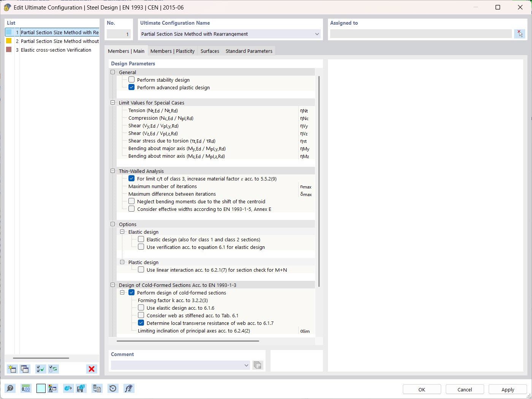Collapse the Plastic design group
Image resolution: width=532 pixels, height=399 pixels.
click(x=122, y=262)
